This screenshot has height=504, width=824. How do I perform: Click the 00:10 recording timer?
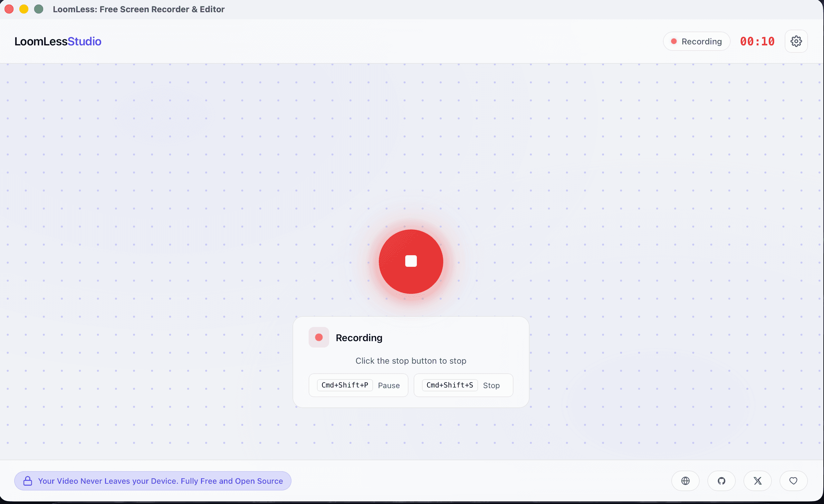pos(757,41)
